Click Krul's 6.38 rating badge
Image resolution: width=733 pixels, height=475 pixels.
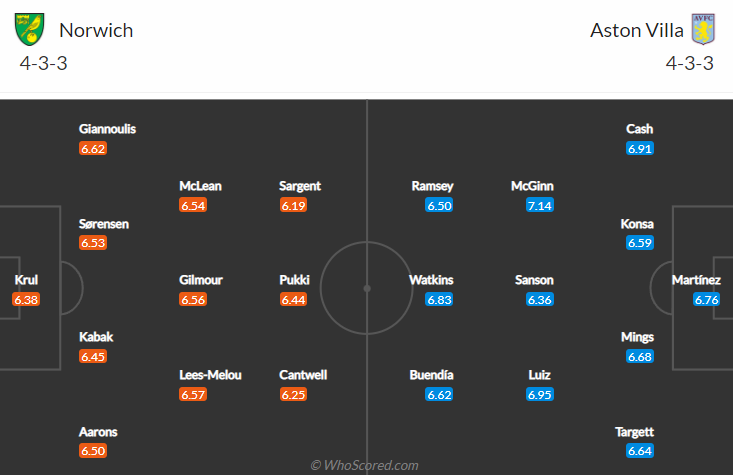pyautogui.click(x=26, y=299)
